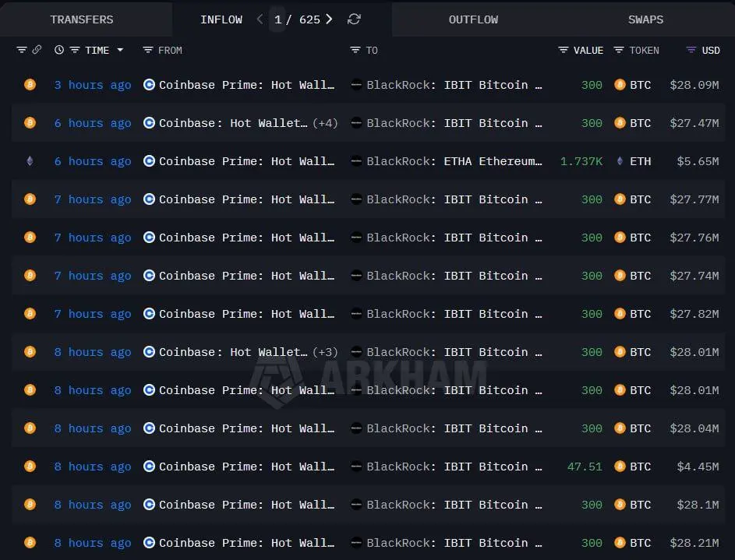Open BlackRock IBIT recipient in $27.47M row

click(x=454, y=123)
